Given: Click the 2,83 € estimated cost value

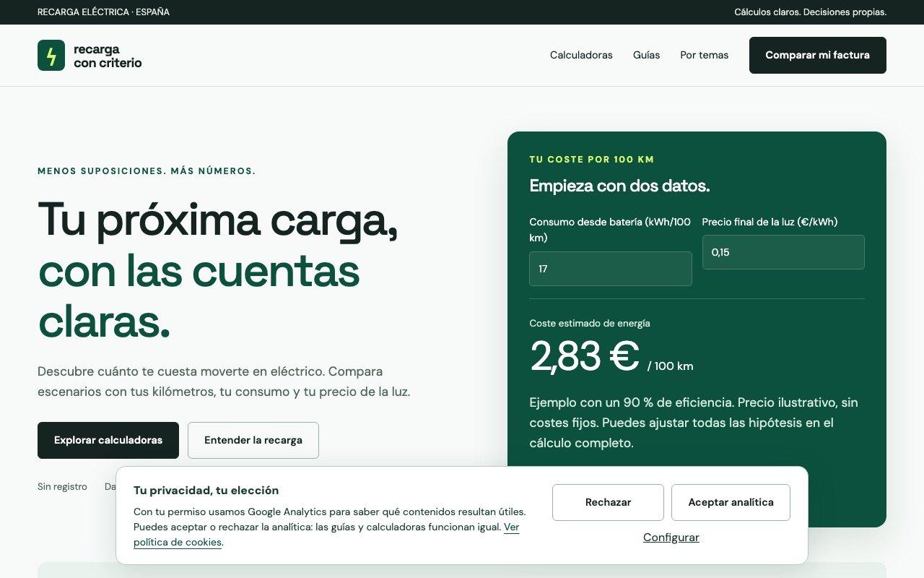Looking at the screenshot, I should (585, 356).
